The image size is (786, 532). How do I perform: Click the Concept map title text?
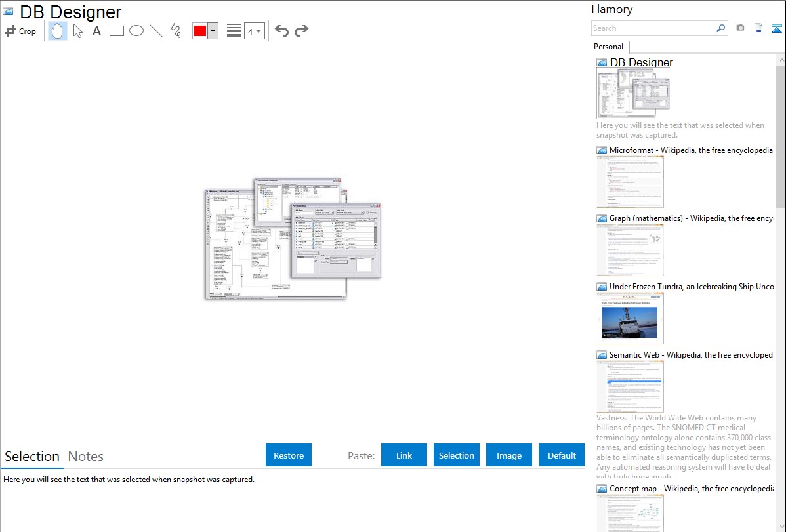[x=691, y=488]
